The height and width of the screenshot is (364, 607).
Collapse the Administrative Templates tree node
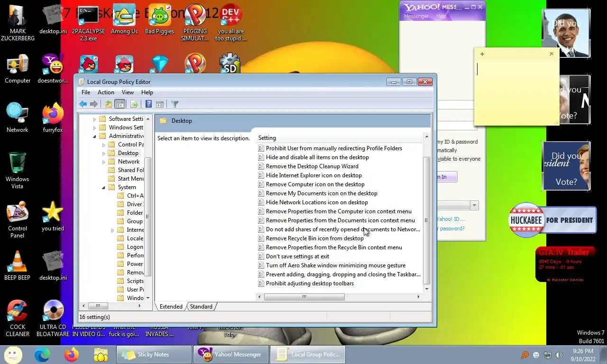pyautogui.click(x=94, y=136)
